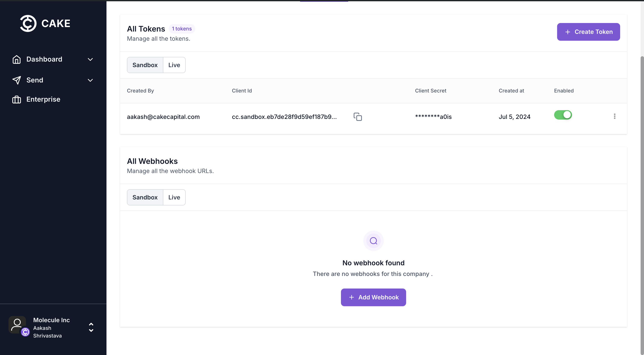This screenshot has width=644, height=355.
Task: Click the Aakash Shrivastava user name
Action: point(47,332)
